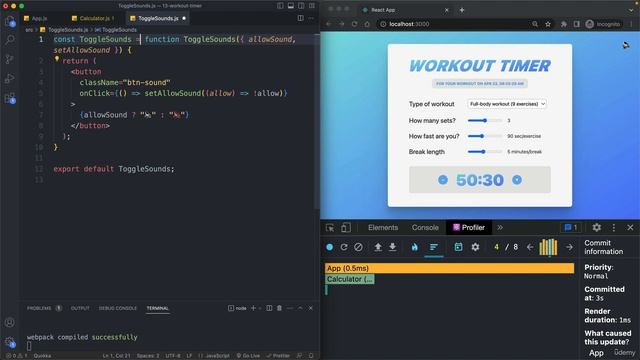Open the Spaces: 2 indentation selector

148,356
